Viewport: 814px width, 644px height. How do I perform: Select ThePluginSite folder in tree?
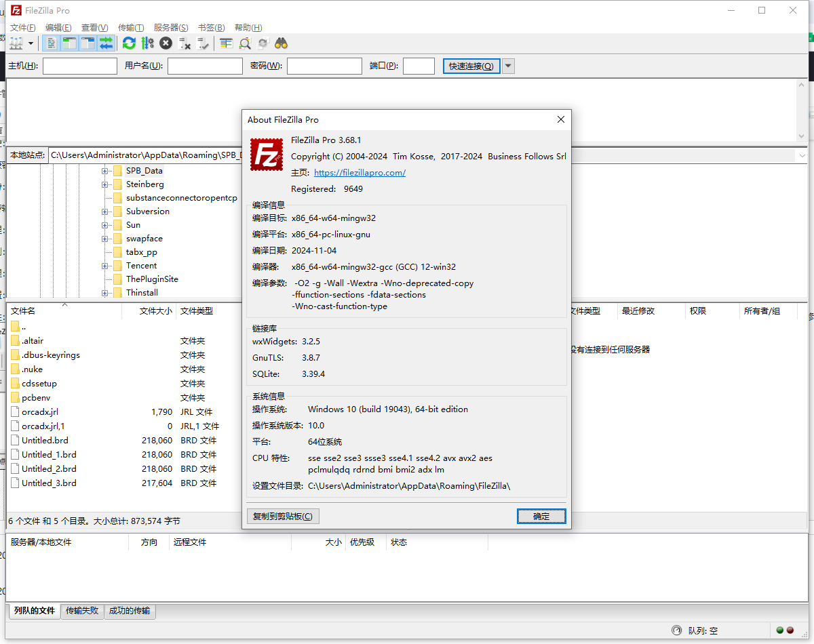(x=152, y=279)
